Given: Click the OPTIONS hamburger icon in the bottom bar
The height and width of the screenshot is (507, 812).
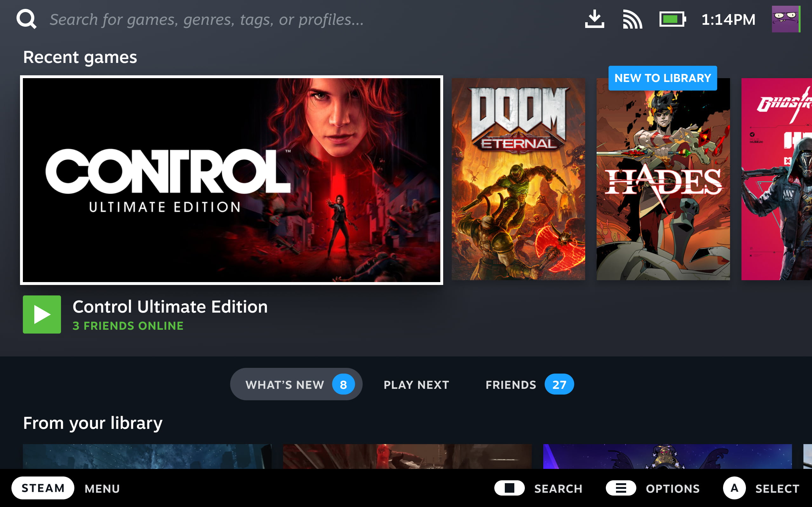Looking at the screenshot, I should [621, 488].
